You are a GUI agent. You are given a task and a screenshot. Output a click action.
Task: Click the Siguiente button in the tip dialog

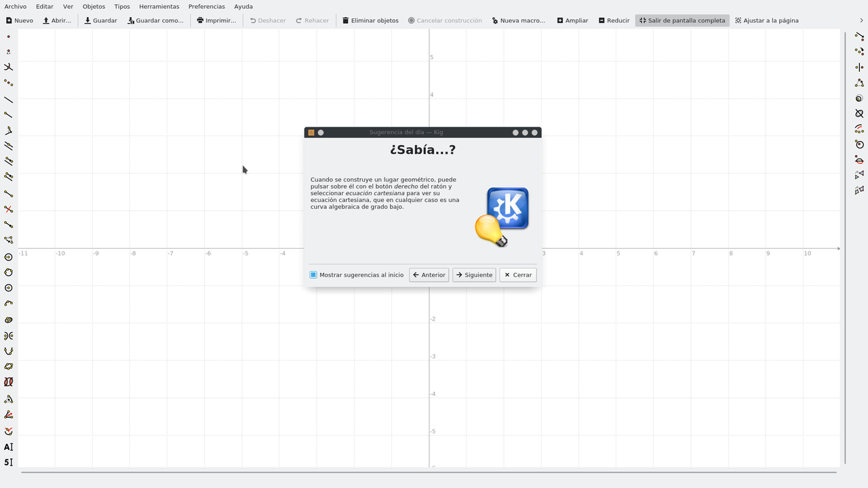(474, 274)
